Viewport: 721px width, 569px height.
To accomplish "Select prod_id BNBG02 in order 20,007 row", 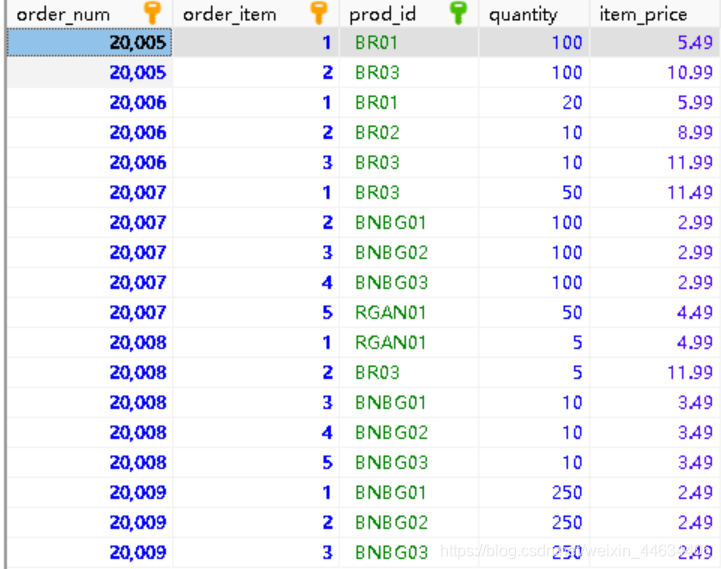I will click(x=409, y=252).
